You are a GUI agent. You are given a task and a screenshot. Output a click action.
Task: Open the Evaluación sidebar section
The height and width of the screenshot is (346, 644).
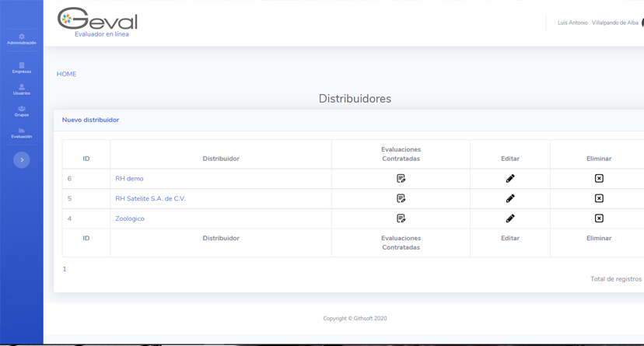click(22, 134)
